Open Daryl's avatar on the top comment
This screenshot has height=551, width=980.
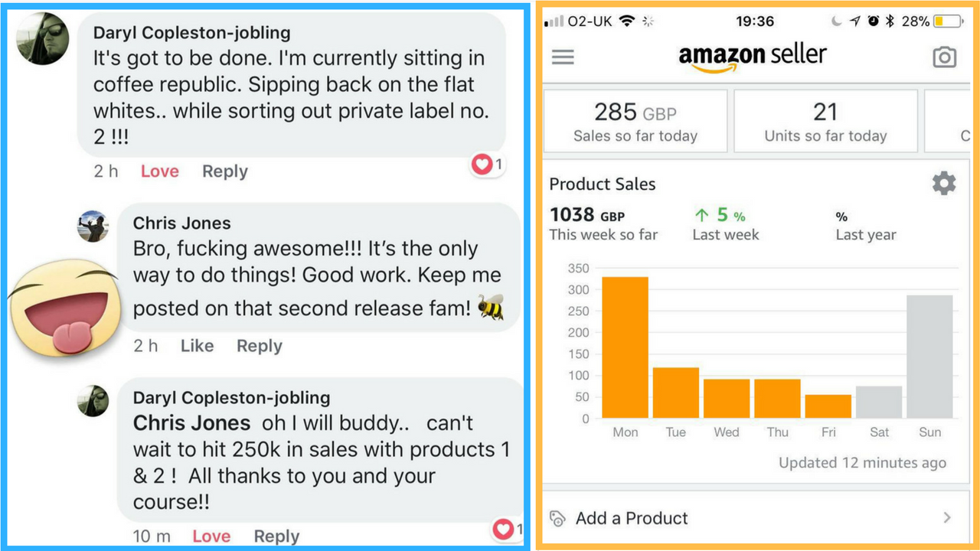42,39
